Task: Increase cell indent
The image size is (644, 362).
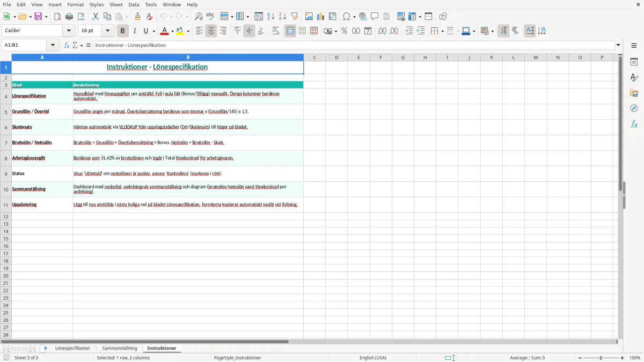Action: click(409, 31)
